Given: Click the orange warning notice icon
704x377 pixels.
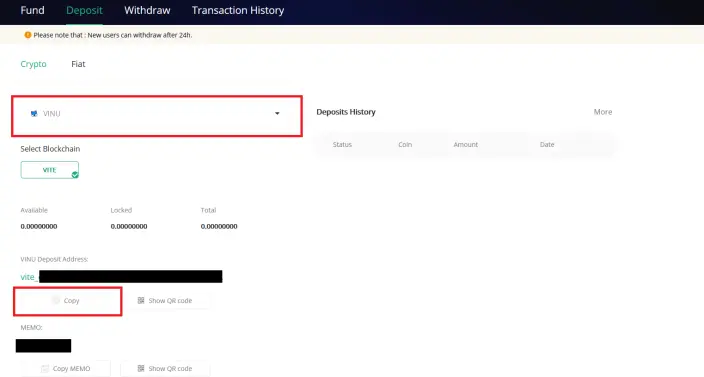Looking at the screenshot, I should [x=28, y=35].
